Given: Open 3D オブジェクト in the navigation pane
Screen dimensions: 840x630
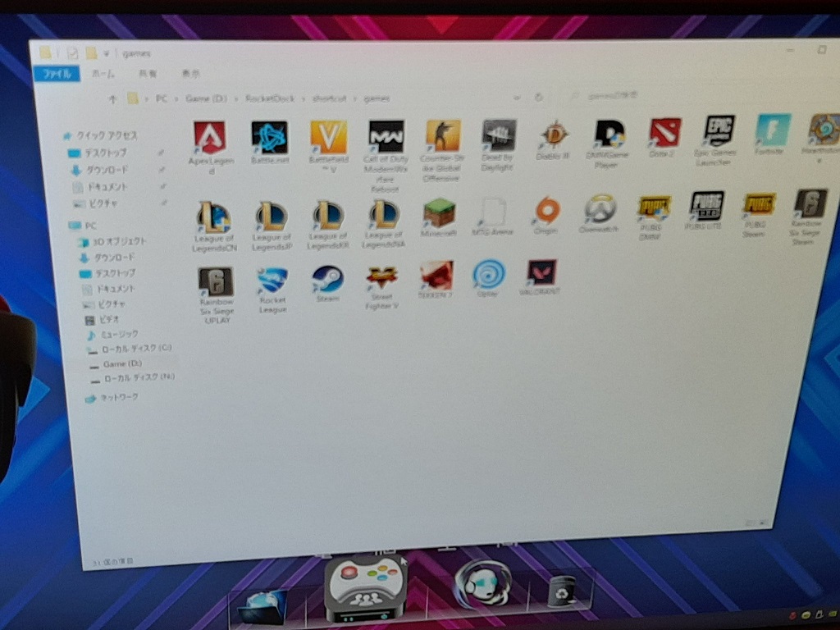Looking at the screenshot, I should [112, 242].
